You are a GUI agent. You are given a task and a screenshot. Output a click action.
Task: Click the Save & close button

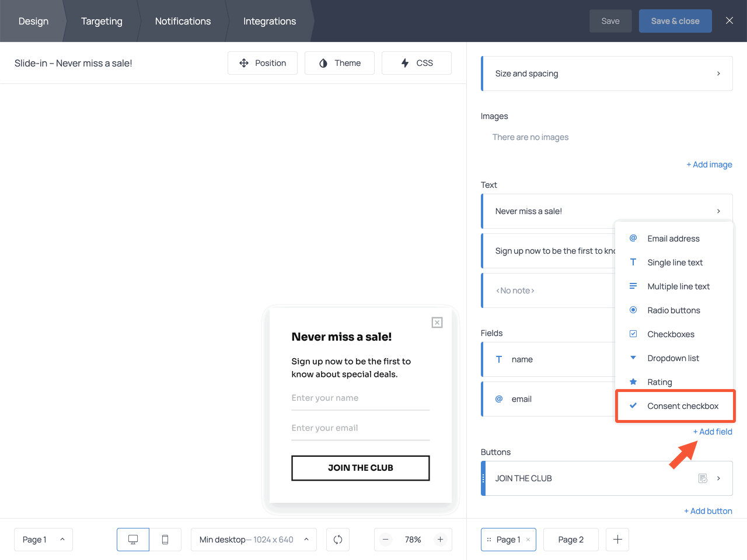(x=675, y=20)
